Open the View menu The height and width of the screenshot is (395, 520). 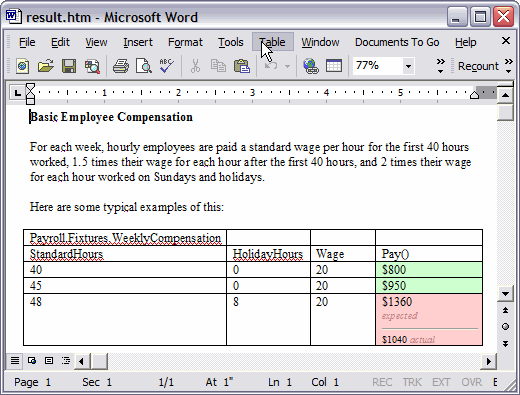pyautogui.click(x=96, y=42)
